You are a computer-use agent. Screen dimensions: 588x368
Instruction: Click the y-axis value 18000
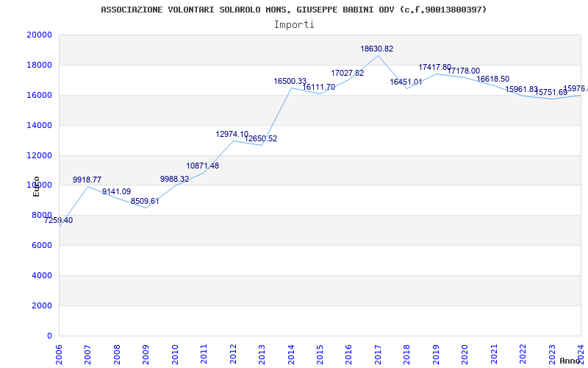(x=40, y=65)
